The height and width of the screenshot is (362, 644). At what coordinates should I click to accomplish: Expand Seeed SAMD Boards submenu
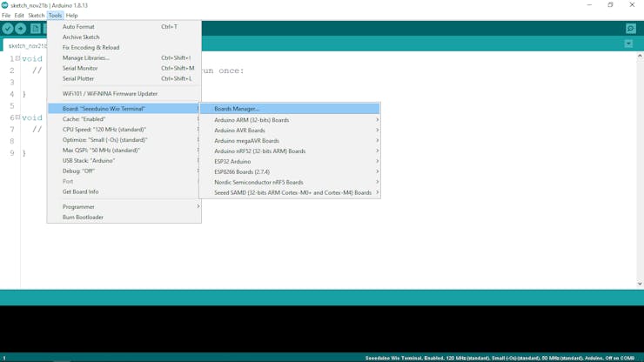pos(290,192)
